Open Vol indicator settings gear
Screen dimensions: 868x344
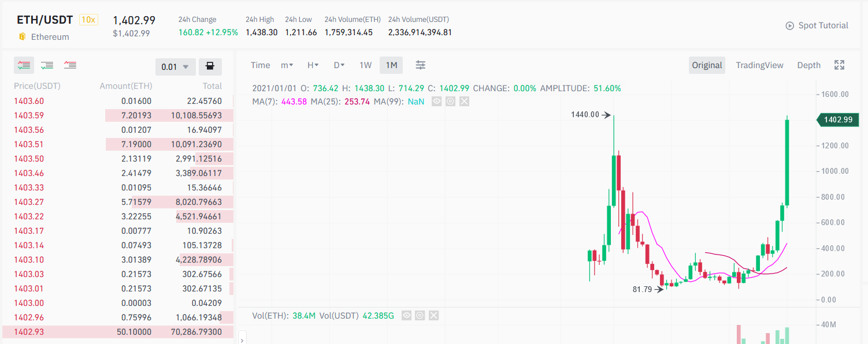click(420, 316)
